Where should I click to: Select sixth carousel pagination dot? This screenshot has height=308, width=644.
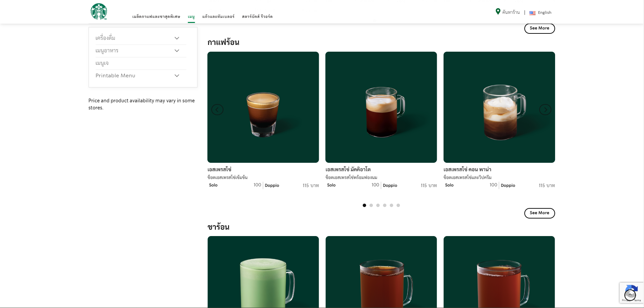[398, 205]
